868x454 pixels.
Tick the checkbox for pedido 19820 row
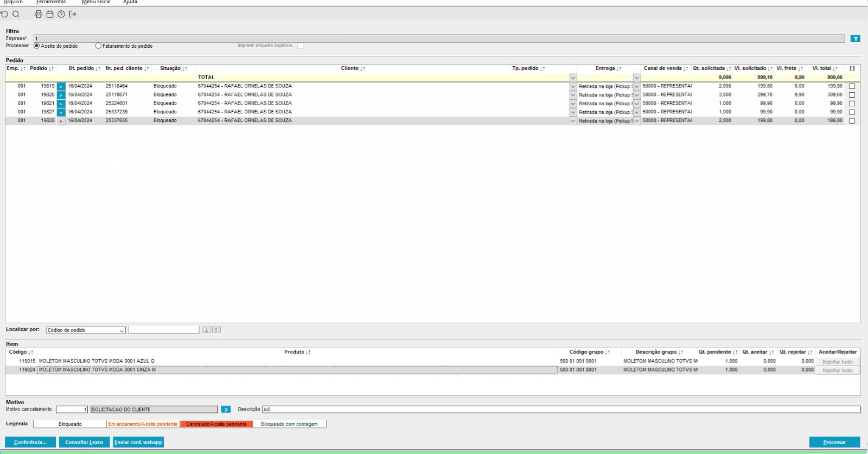pyautogui.click(x=852, y=95)
